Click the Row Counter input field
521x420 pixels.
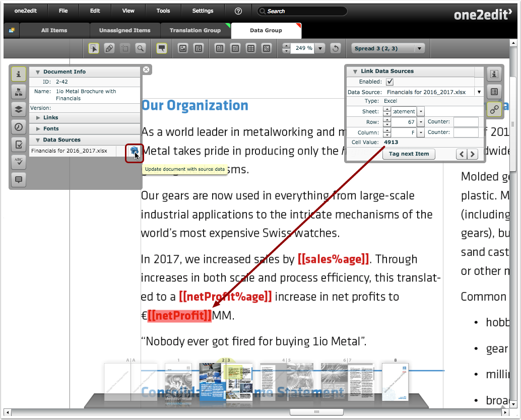(x=466, y=122)
